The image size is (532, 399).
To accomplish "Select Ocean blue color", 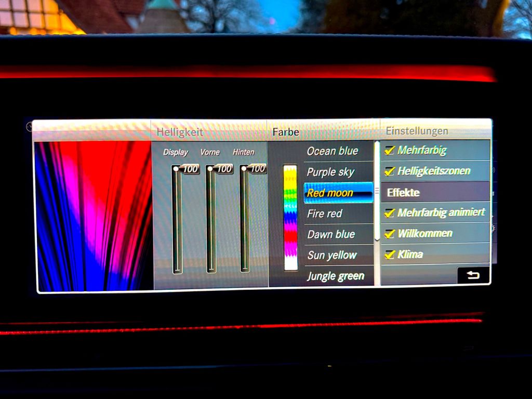I will click(332, 151).
